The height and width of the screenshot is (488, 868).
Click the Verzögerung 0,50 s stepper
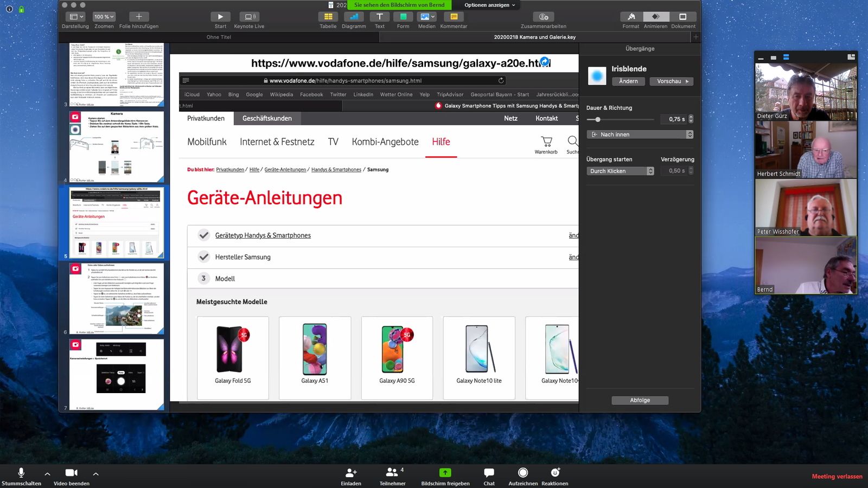click(x=691, y=171)
